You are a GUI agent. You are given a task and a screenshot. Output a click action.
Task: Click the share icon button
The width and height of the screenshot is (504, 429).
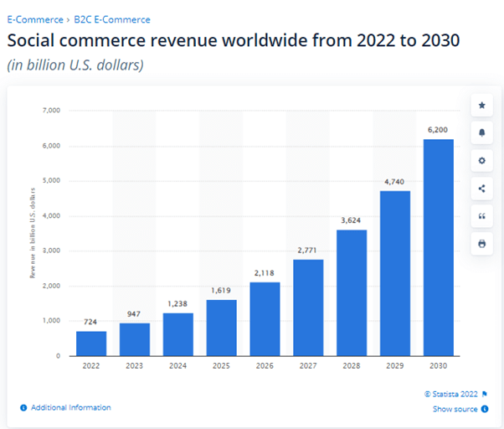tap(481, 189)
